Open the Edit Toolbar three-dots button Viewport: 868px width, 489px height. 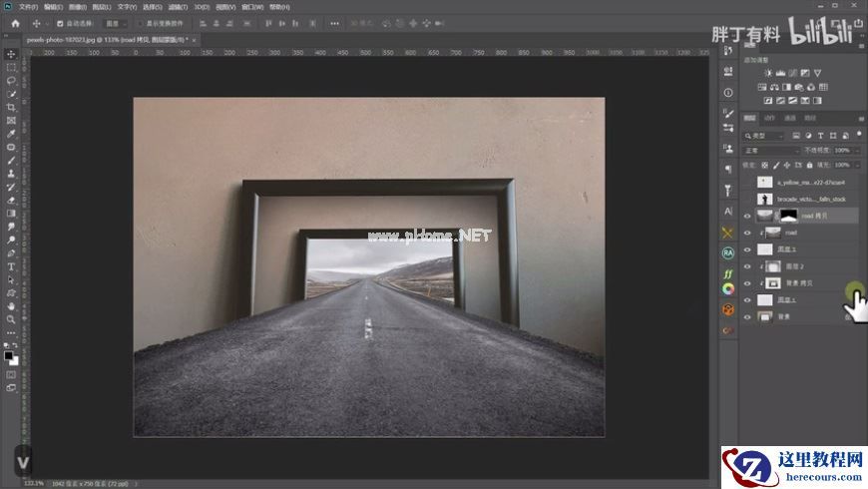(x=11, y=333)
